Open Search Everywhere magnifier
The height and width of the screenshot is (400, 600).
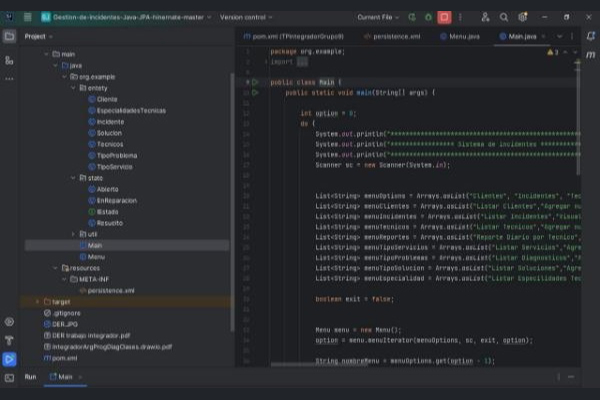[504, 17]
